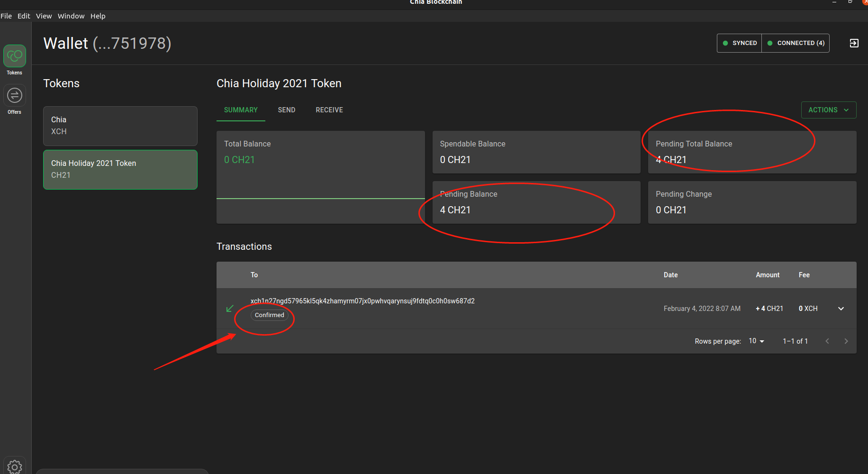Click the exit wallet icon top right

(x=854, y=43)
